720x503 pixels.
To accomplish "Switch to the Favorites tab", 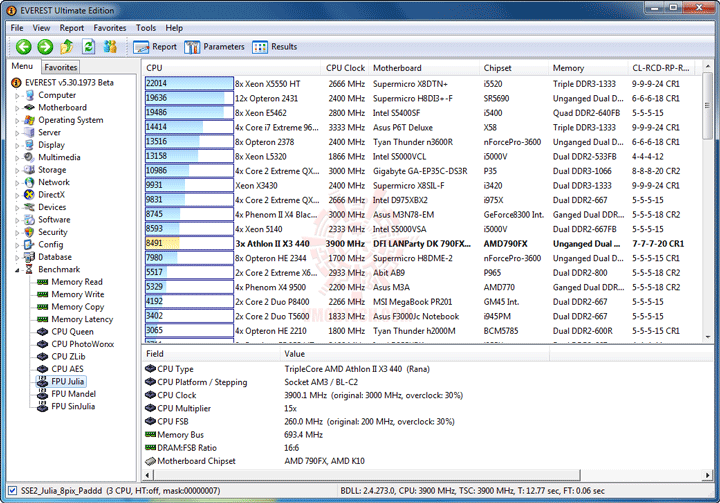I will [x=61, y=67].
